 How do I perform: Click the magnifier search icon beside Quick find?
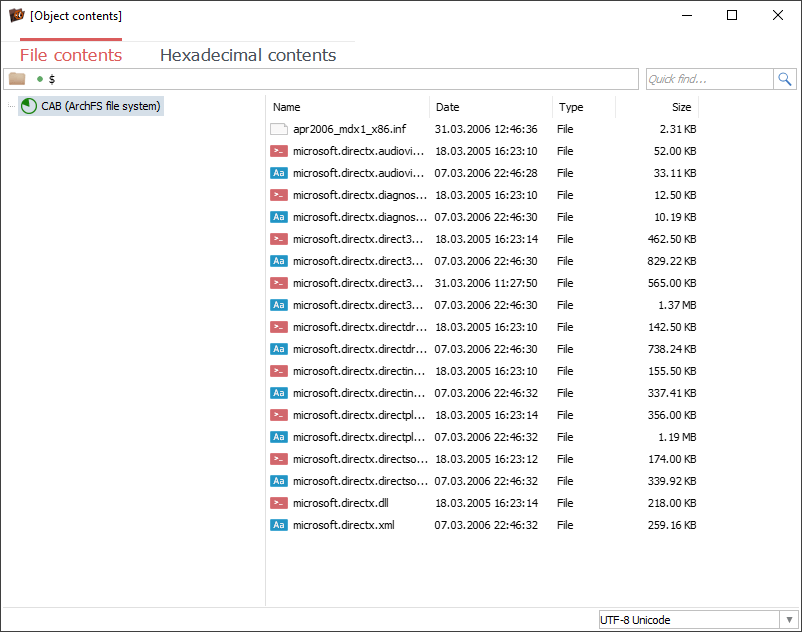tap(785, 79)
